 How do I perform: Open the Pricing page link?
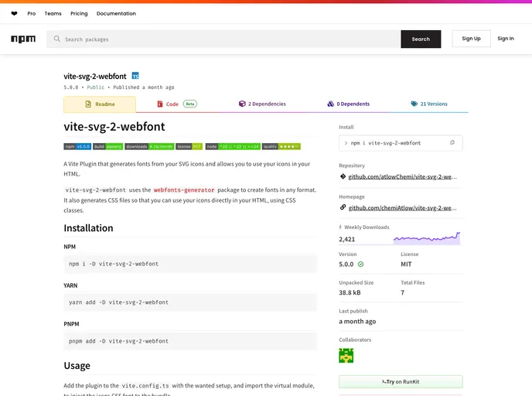pos(79,14)
